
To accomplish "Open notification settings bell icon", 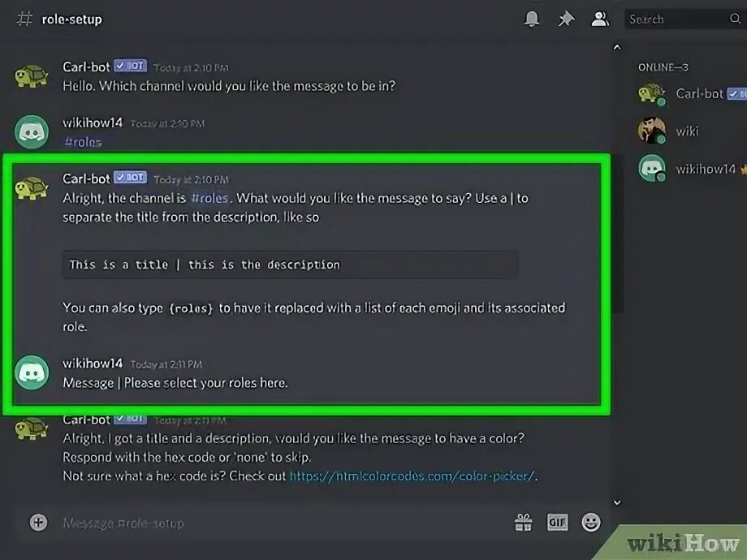I will [x=532, y=19].
